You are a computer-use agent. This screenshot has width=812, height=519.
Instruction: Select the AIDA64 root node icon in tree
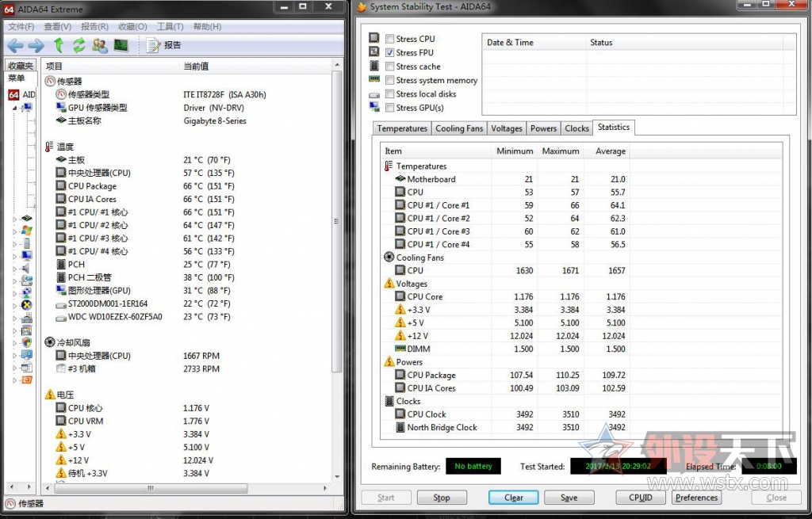[x=13, y=95]
